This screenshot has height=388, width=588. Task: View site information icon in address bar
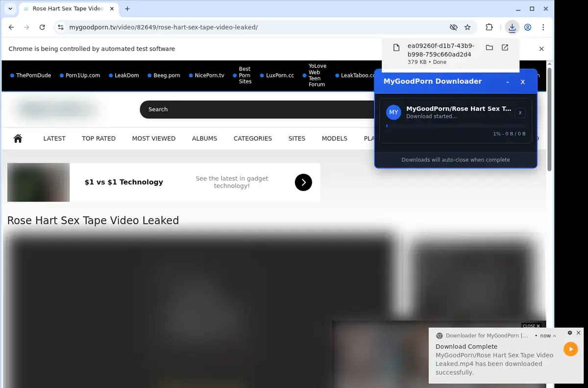click(x=60, y=27)
